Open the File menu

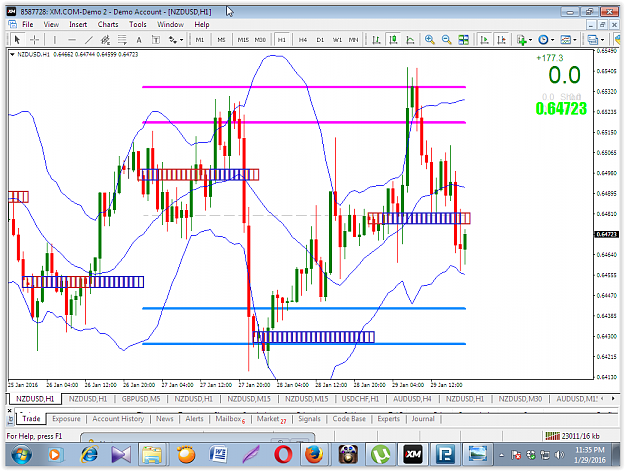pos(28,24)
